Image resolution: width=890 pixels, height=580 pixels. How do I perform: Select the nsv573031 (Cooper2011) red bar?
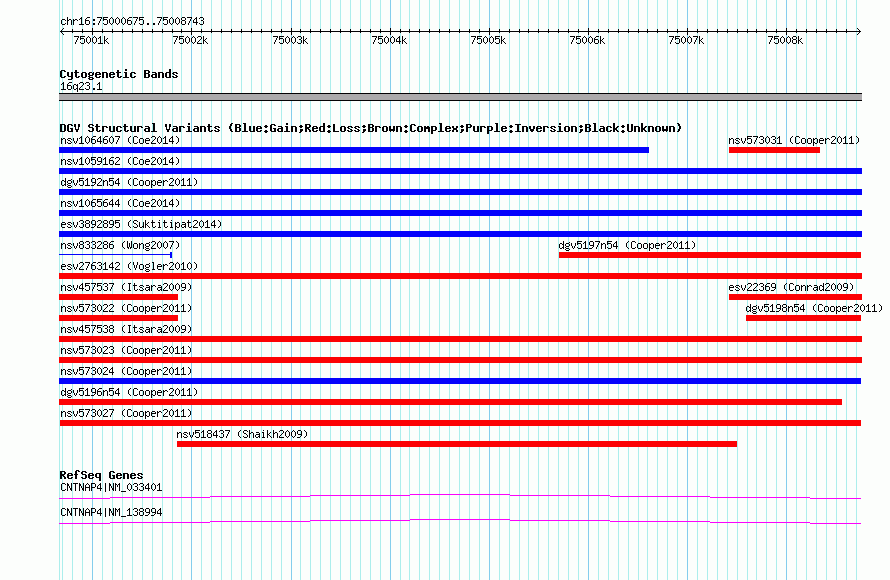[774, 150]
